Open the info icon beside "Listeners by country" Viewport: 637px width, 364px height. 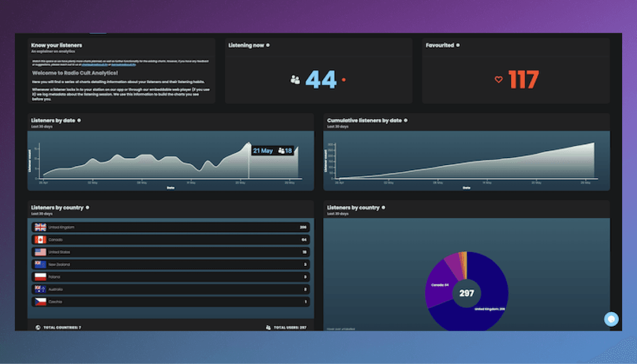[x=87, y=207]
